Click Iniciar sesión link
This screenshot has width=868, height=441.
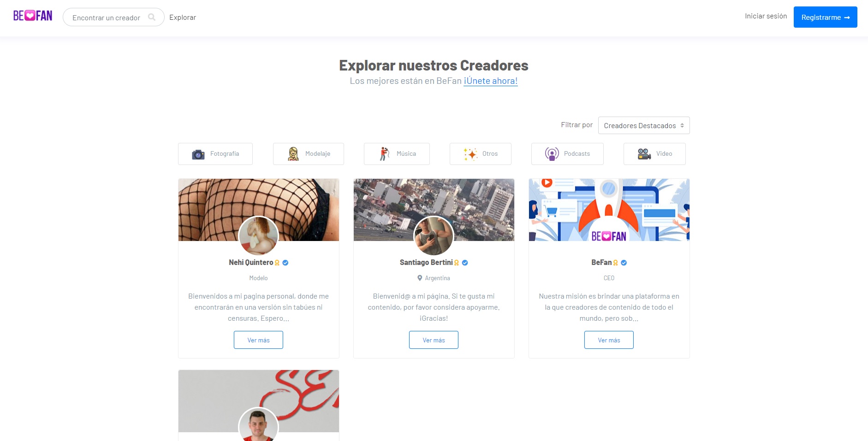(766, 16)
